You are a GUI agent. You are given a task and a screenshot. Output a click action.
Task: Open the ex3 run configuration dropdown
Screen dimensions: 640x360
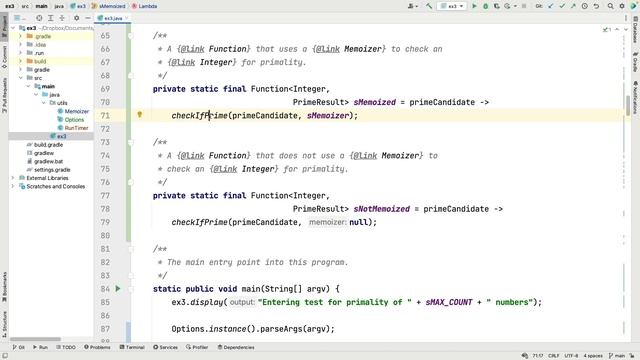452,6
